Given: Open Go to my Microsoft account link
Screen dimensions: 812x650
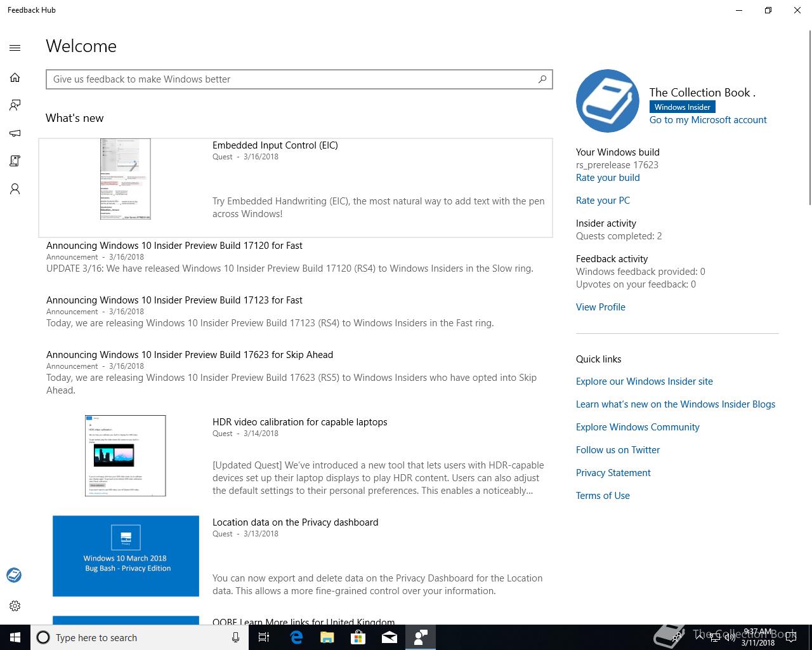Looking at the screenshot, I should (x=708, y=120).
